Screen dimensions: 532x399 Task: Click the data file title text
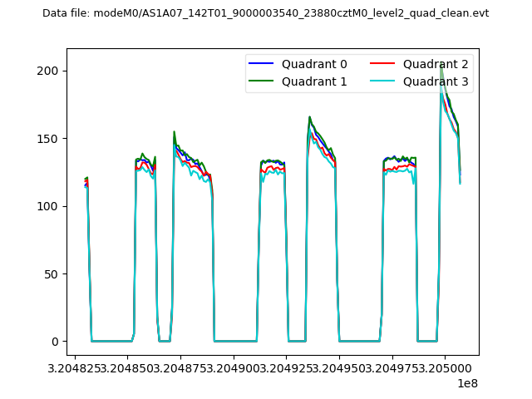(x=265, y=13)
